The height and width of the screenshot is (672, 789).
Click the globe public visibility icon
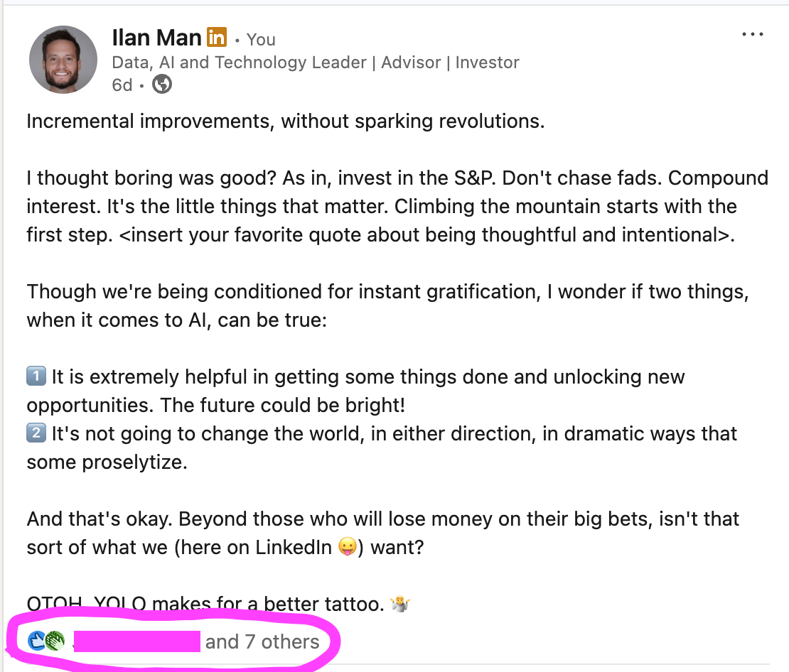point(162,84)
